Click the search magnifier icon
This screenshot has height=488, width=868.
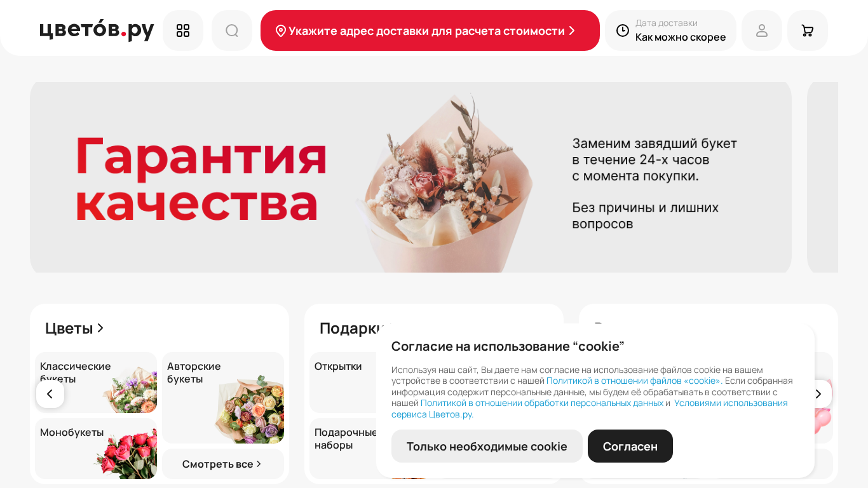[x=232, y=30]
